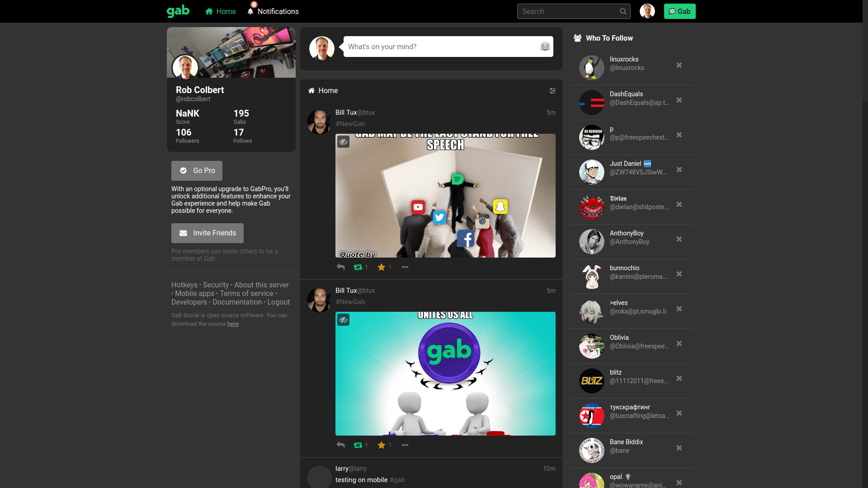Download source via the here link
The width and height of the screenshot is (868, 488).
(x=233, y=324)
